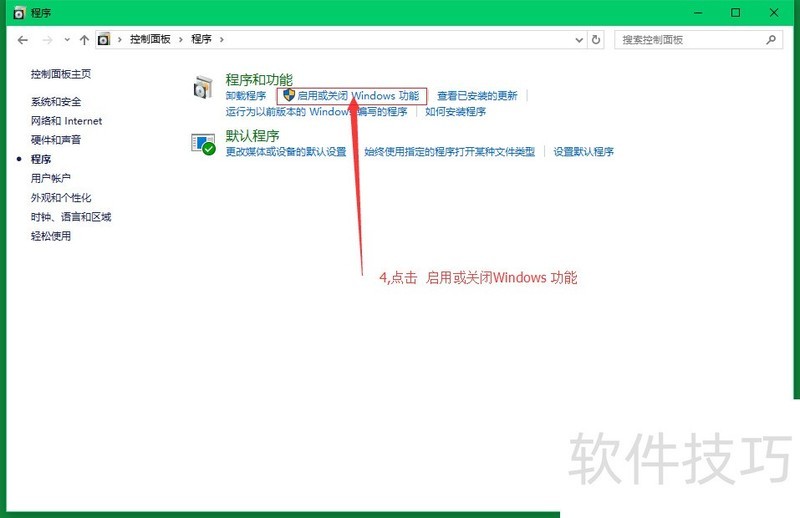
Task: Click the Forward navigation arrow
Action: [47, 40]
